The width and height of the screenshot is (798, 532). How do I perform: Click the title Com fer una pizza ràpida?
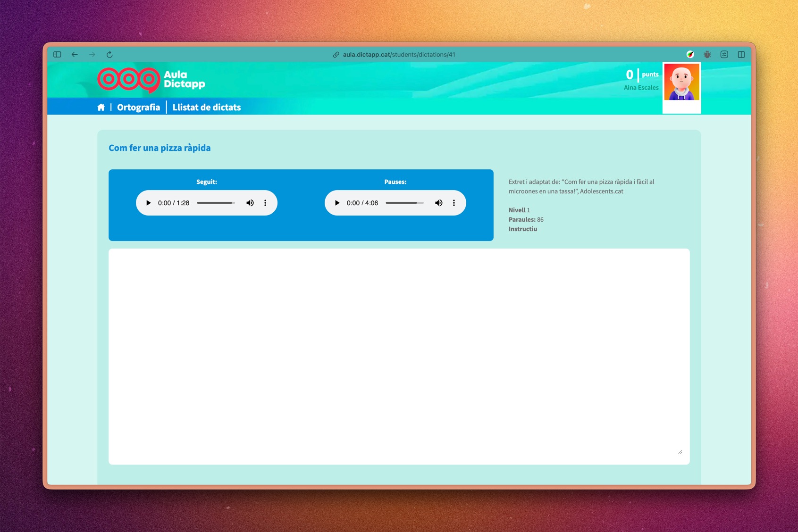click(160, 148)
